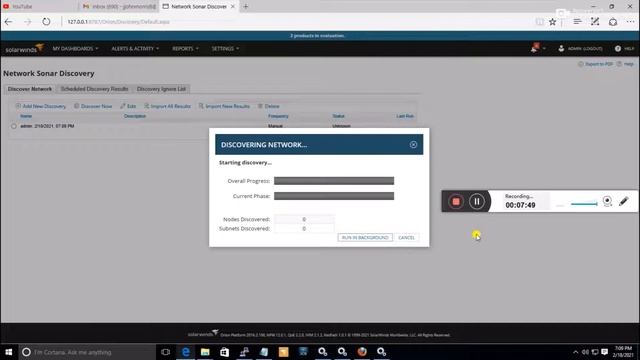Click the Subnets Discovered value field
Screen dimensions: 640x360
pyautogui.click(x=304, y=229)
